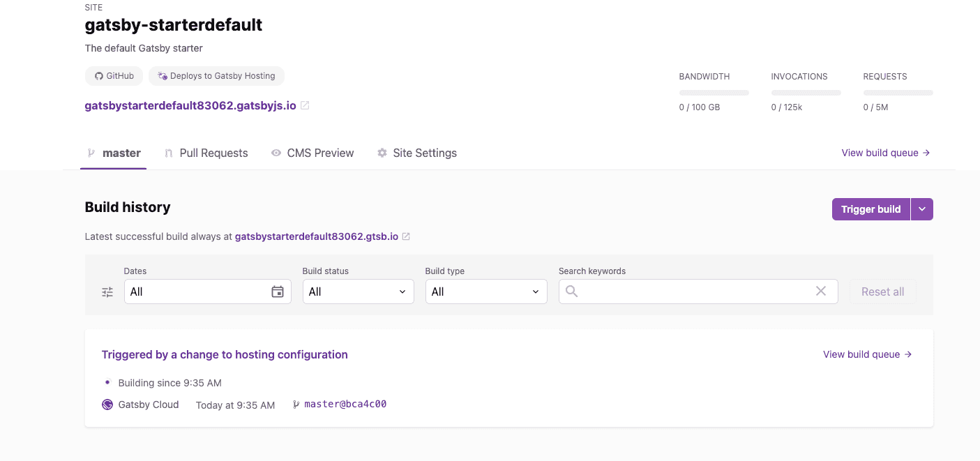Image resolution: width=980 pixels, height=461 pixels.
Task: Click the Trigger build button
Action: 870,209
